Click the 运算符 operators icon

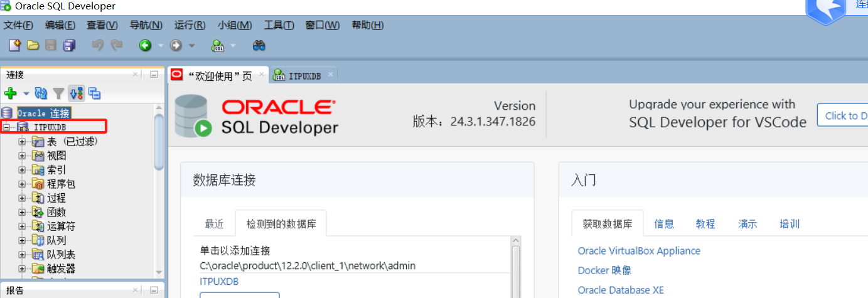click(38, 226)
